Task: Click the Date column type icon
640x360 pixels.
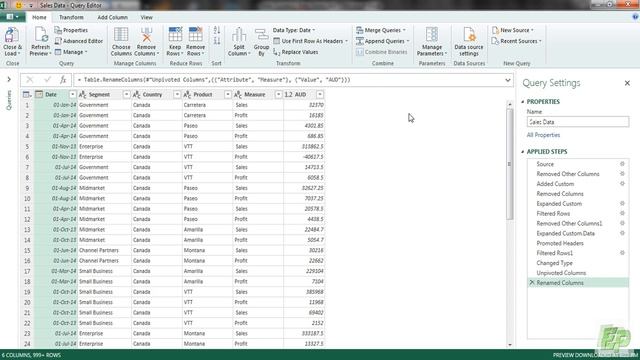Action: tap(39, 94)
